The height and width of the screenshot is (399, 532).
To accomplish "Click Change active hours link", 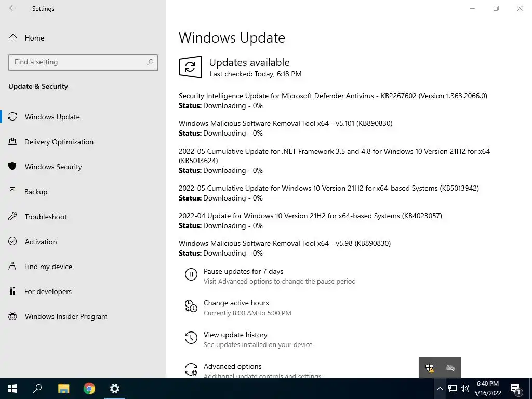I will (x=236, y=303).
